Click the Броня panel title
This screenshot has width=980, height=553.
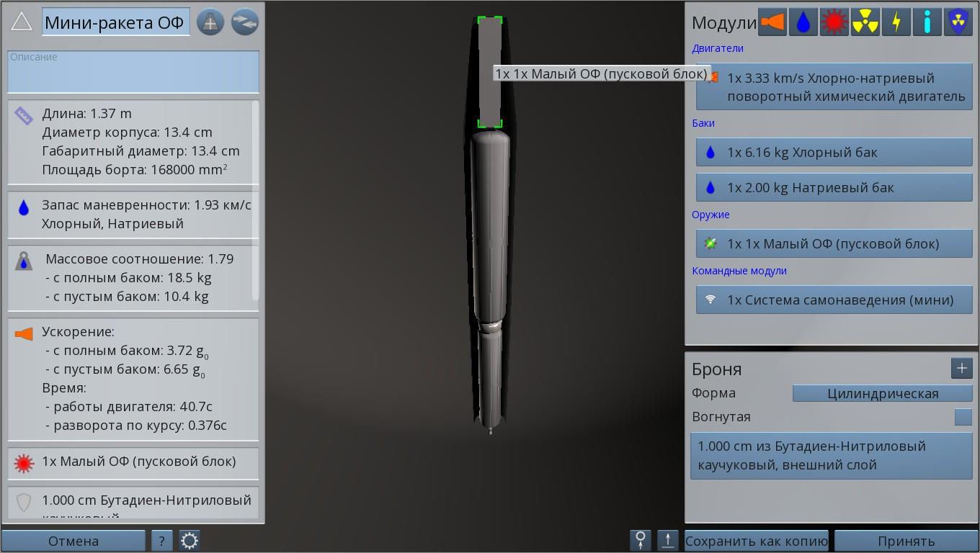point(716,369)
